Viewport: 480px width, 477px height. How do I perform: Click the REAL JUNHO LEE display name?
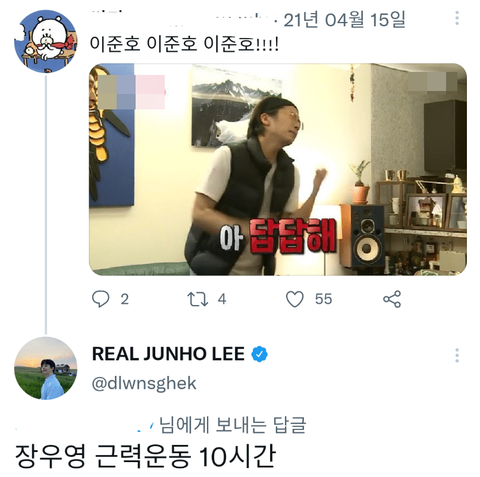click(168, 354)
